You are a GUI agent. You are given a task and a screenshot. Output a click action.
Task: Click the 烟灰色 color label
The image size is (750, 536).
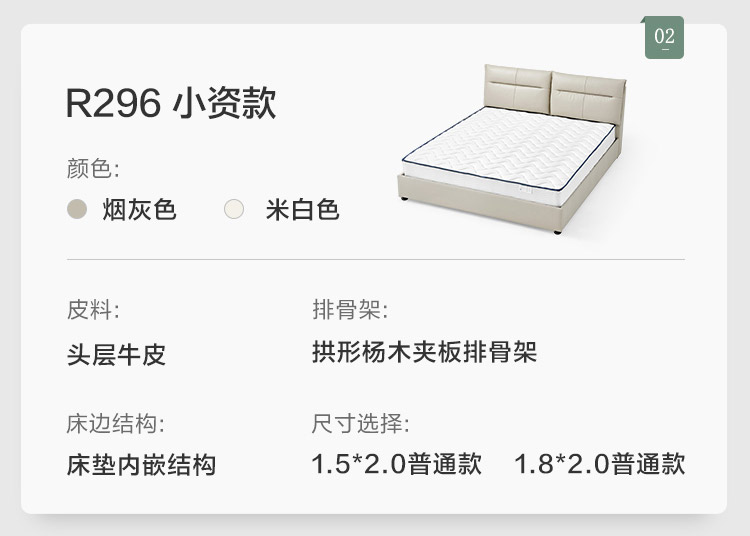point(139,210)
